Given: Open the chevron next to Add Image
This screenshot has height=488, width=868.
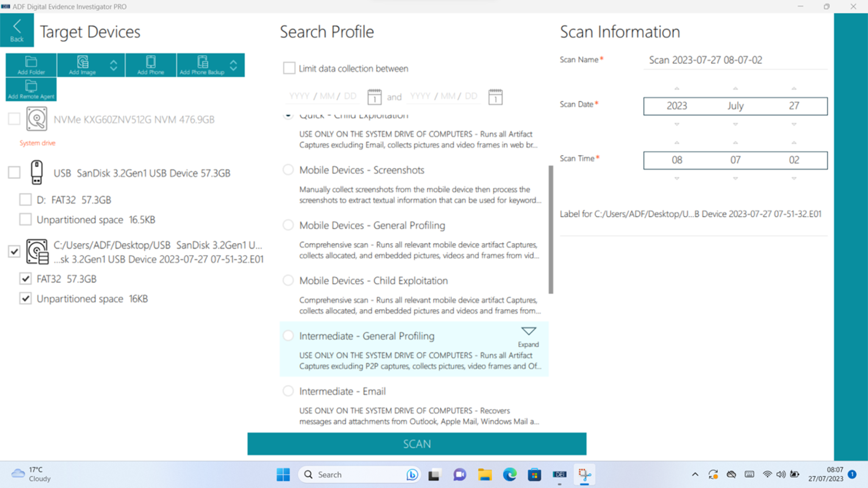Looking at the screenshot, I should [114, 64].
